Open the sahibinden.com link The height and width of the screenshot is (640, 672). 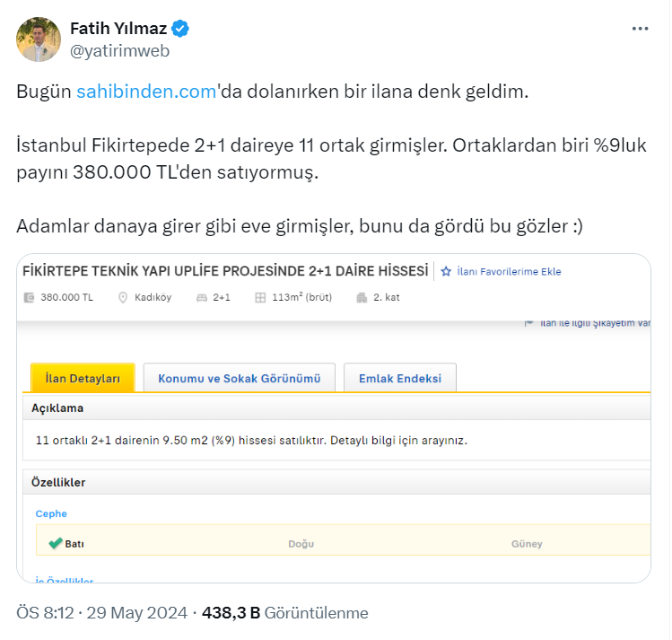(147, 92)
